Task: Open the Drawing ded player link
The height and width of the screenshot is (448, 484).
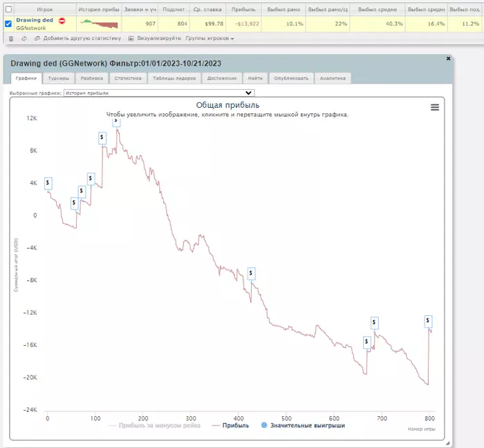Action: pos(35,20)
